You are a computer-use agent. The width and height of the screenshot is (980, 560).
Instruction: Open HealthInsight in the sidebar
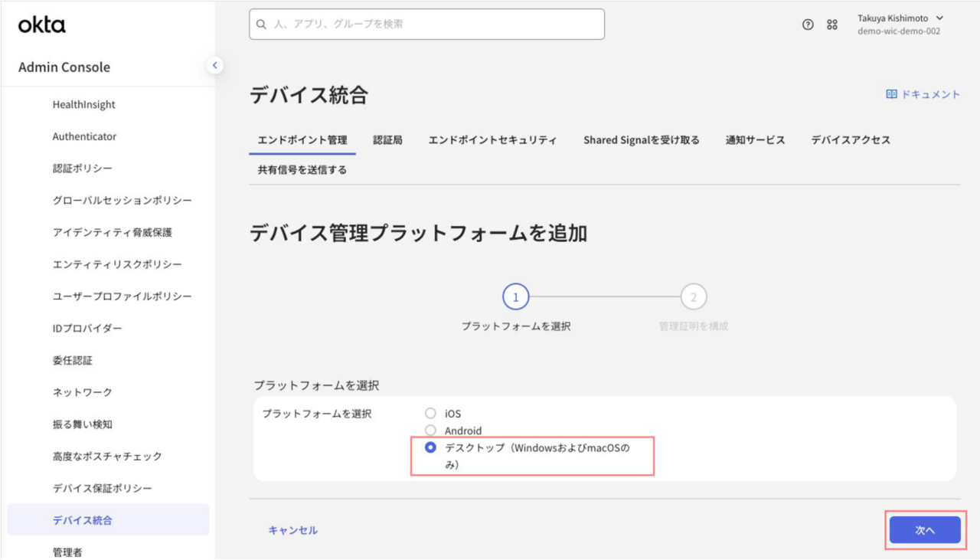(83, 105)
